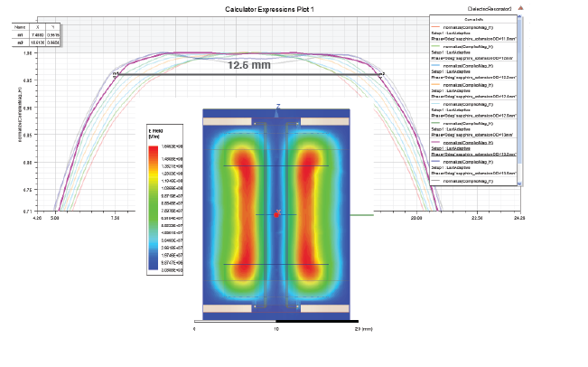Select the m1 marker on the curve
The width and height of the screenshot is (588, 367).
[116, 73]
